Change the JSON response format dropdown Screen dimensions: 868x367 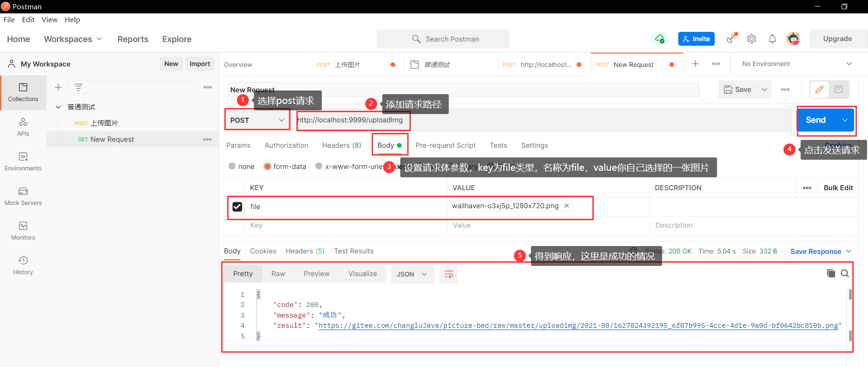point(412,274)
